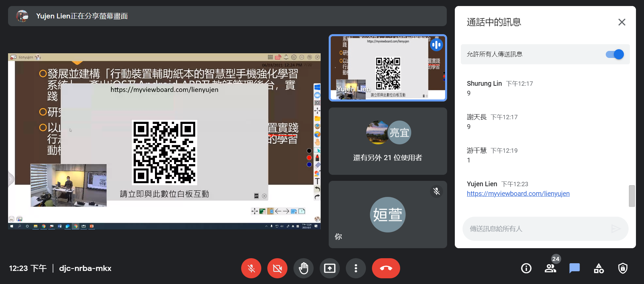Screen dimensions: 644x284
Task: Close the in-call messages panel
Action: tap(622, 22)
